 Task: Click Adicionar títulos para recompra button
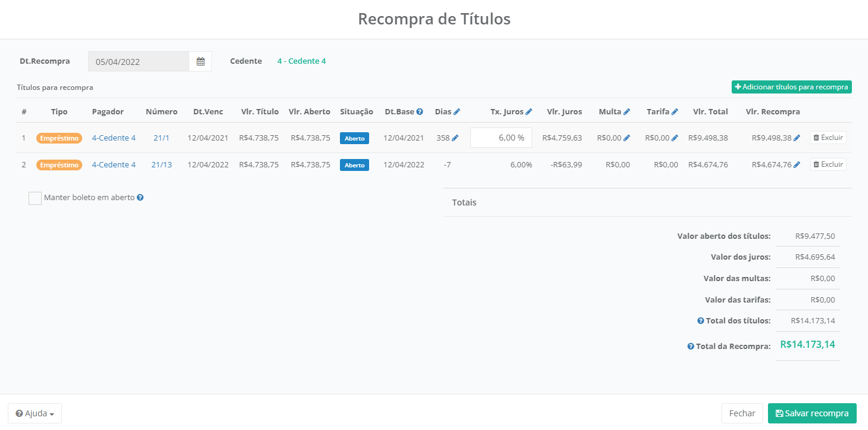coord(791,87)
